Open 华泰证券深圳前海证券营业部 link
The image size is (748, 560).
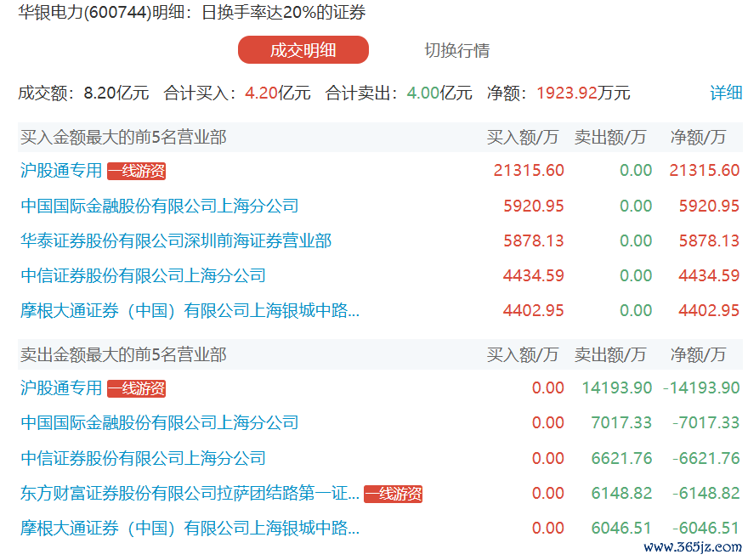click(176, 240)
